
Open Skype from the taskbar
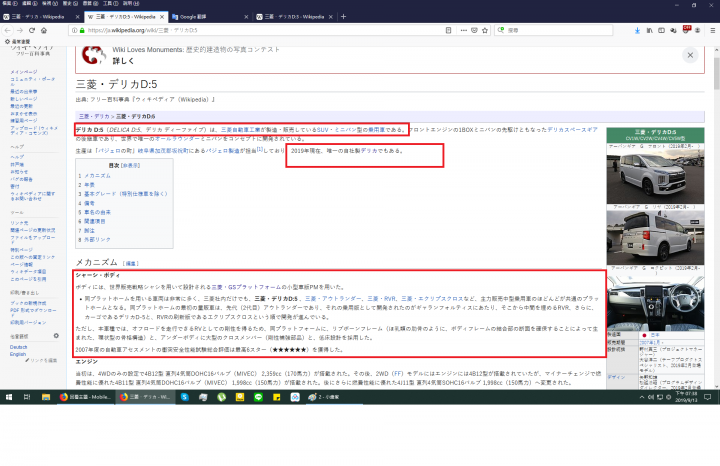(185, 397)
